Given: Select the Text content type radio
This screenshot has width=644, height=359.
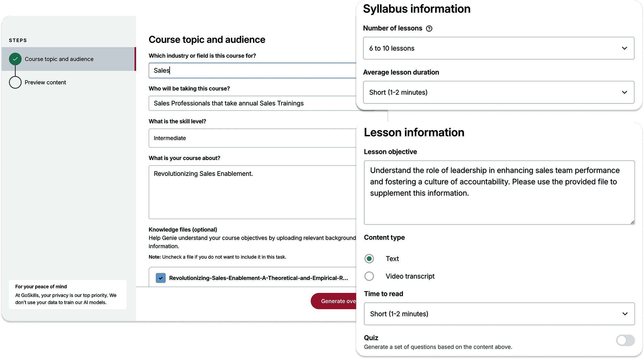Looking at the screenshot, I should [369, 259].
